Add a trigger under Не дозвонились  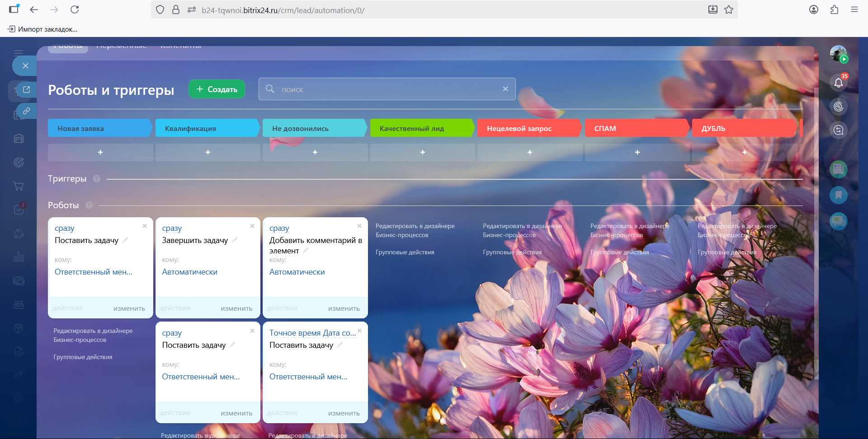click(315, 152)
